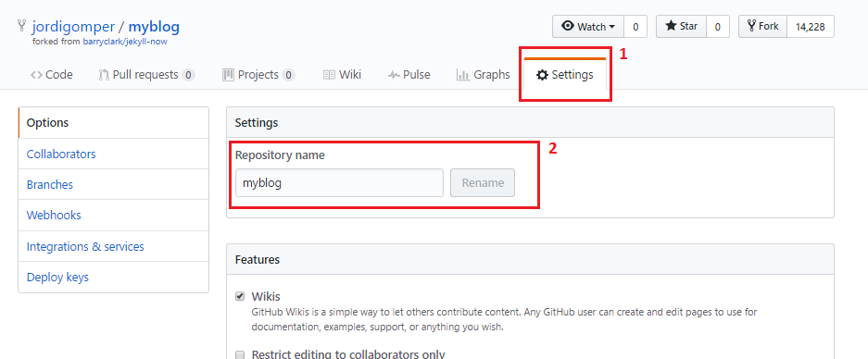Select the Settings tab
The image size is (868, 359).
coord(565,75)
